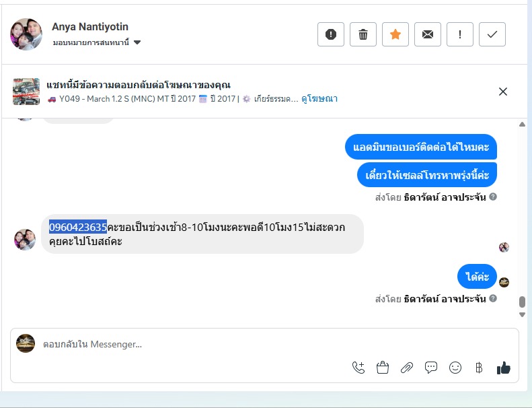Open the page avatar beside the reply field
This screenshot has width=532, height=408.
click(26, 343)
